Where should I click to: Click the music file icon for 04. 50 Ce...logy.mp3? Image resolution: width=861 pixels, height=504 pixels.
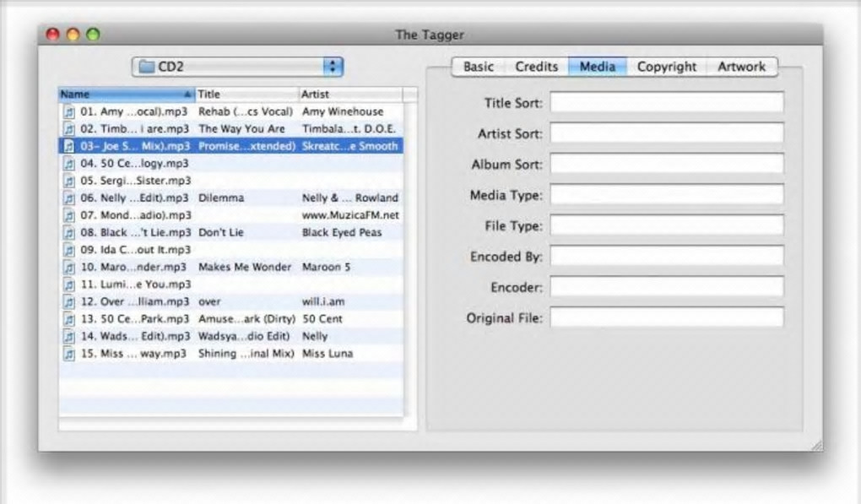click(x=69, y=164)
